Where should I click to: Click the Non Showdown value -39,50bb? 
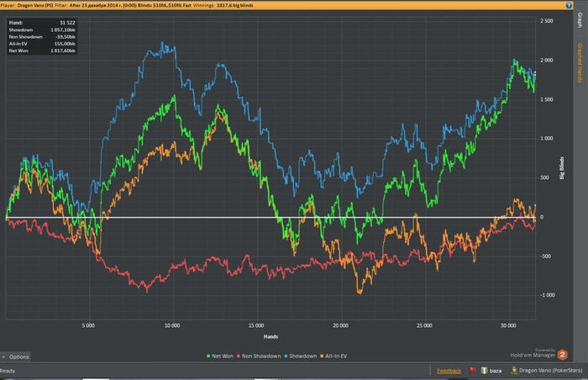[66, 37]
